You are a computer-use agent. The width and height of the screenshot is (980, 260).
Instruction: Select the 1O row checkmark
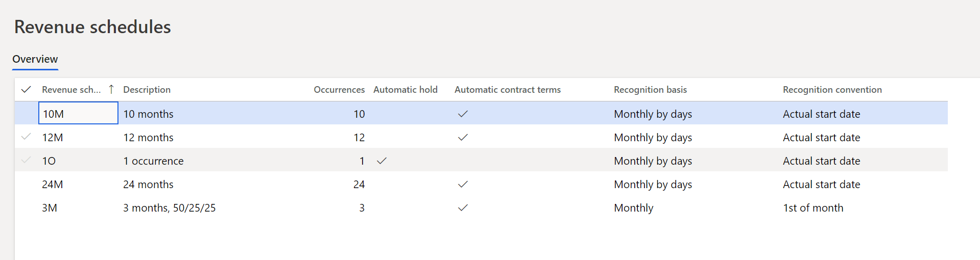coord(26,161)
